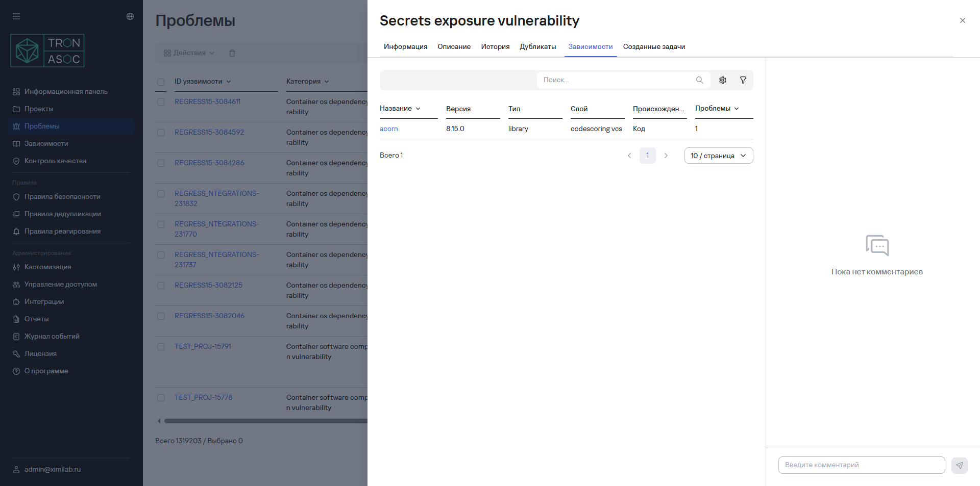Viewport: 980px width, 486px height.
Task: Open the REGRESS15-3084592 vulnerability link
Action: point(209,133)
